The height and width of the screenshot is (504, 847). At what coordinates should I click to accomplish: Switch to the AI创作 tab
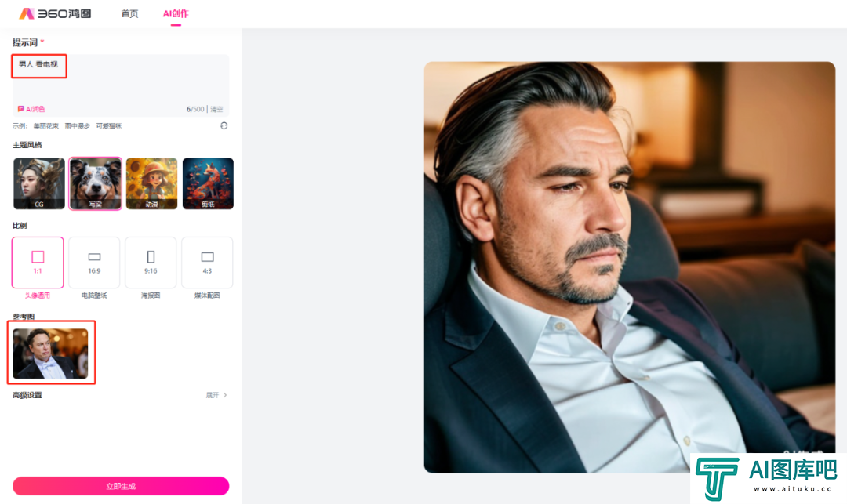tap(176, 13)
